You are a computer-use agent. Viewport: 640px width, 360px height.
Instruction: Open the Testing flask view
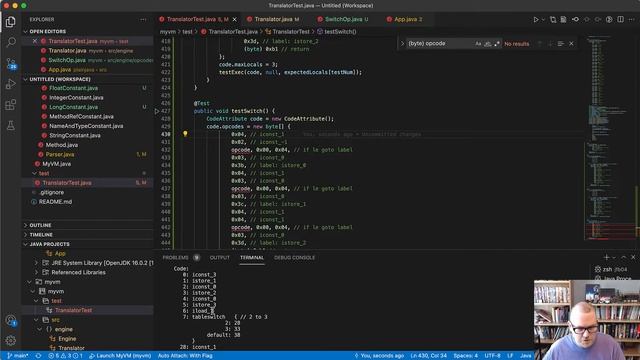(x=11, y=125)
